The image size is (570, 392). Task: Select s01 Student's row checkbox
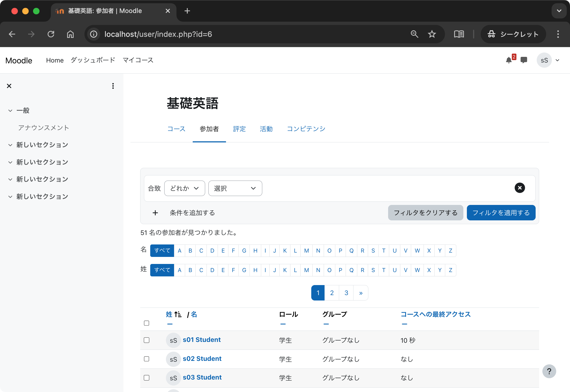tap(146, 340)
